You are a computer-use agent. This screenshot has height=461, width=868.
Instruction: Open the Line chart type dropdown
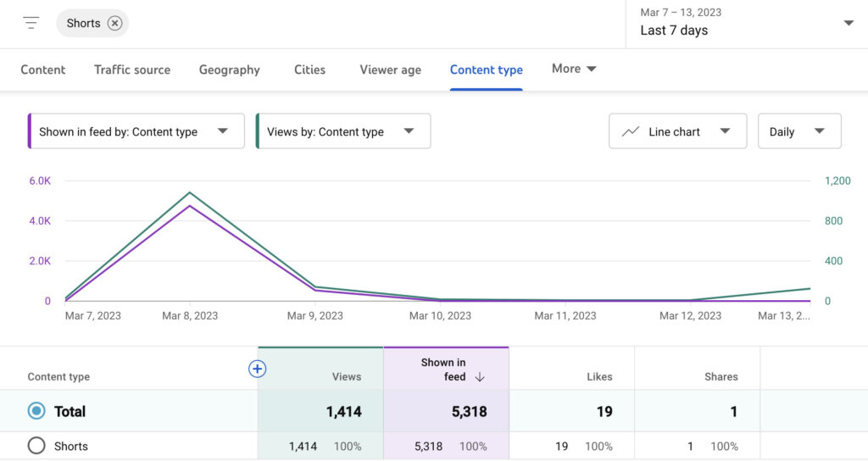(677, 131)
